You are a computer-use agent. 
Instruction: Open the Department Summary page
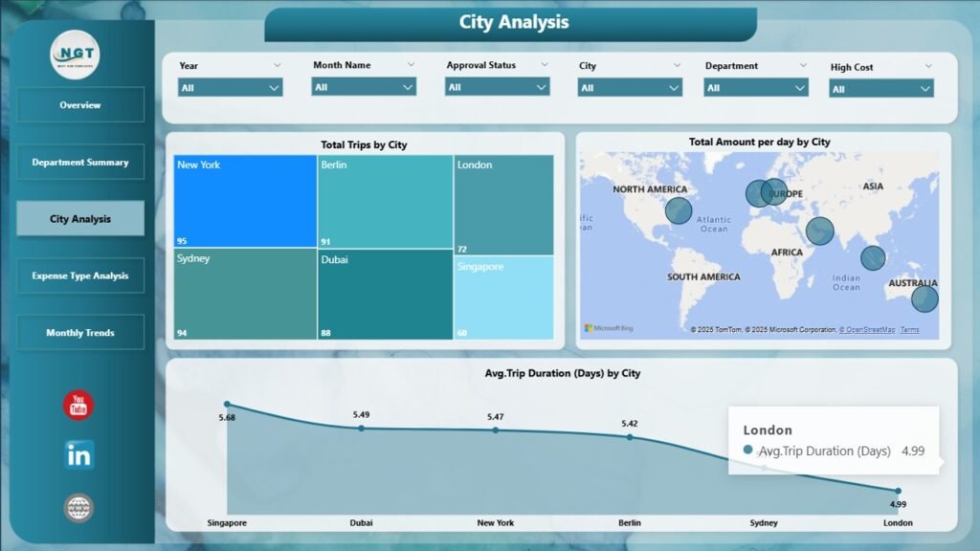tap(80, 162)
